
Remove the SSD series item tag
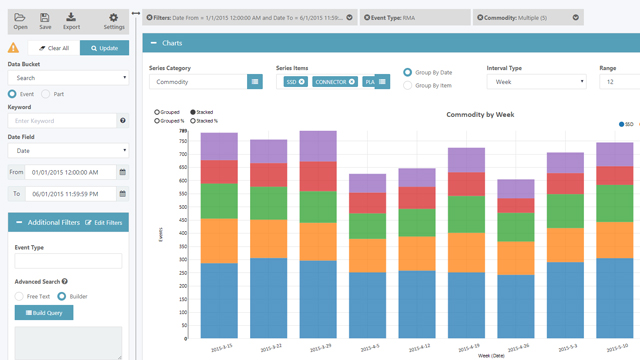point(302,82)
